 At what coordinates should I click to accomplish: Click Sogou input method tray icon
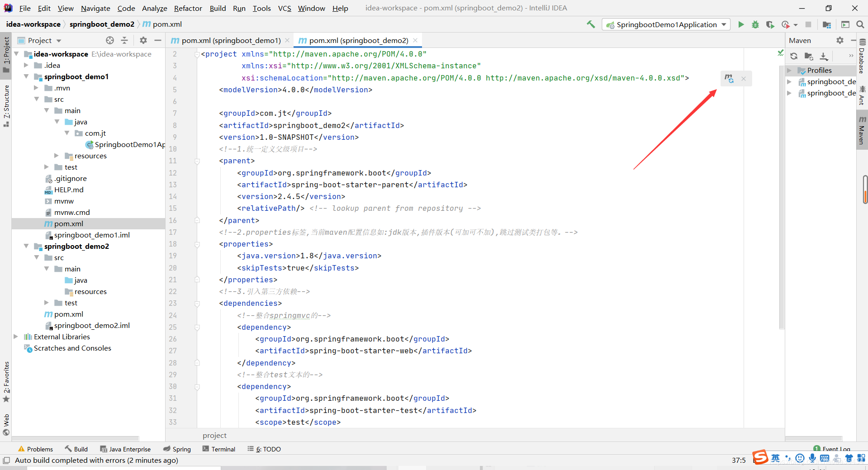[x=761, y=457]
